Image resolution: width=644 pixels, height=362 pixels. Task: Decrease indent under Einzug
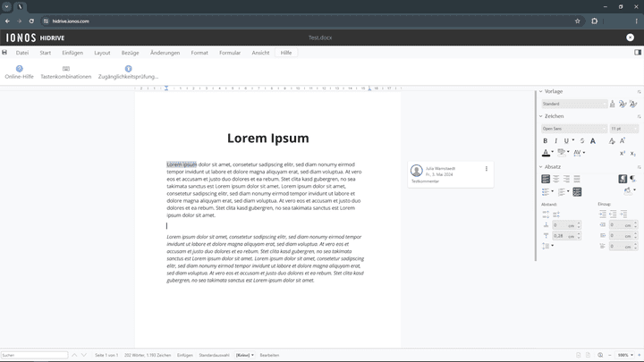coord(613,214)
